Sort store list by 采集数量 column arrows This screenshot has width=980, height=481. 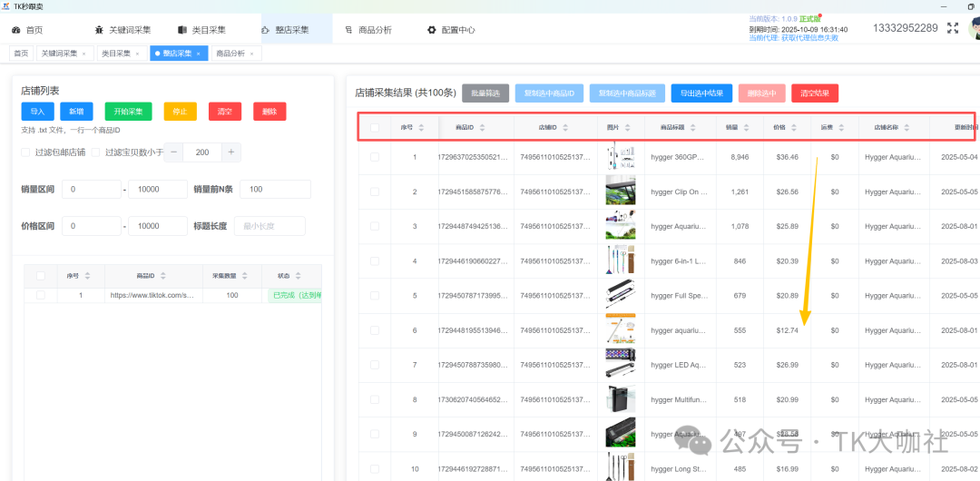[x=245, y=276]
